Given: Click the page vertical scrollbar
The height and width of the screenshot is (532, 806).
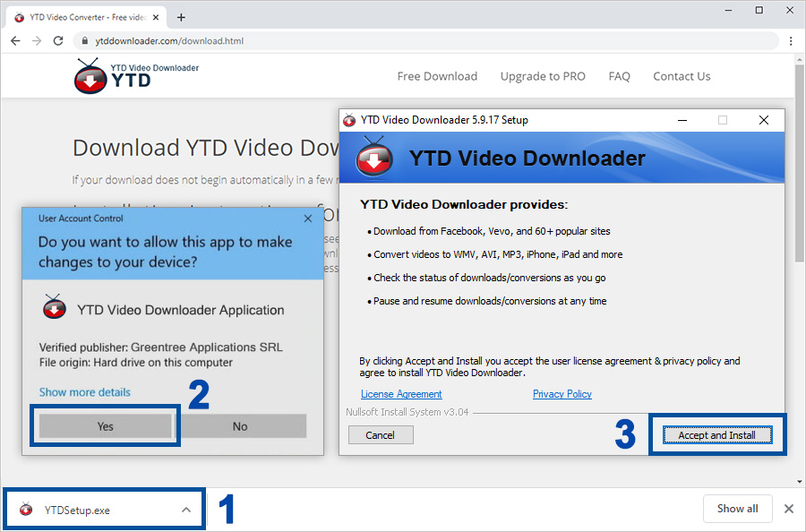Looking at the screenshot, I should pyautogui.click(x=800, y=165).
